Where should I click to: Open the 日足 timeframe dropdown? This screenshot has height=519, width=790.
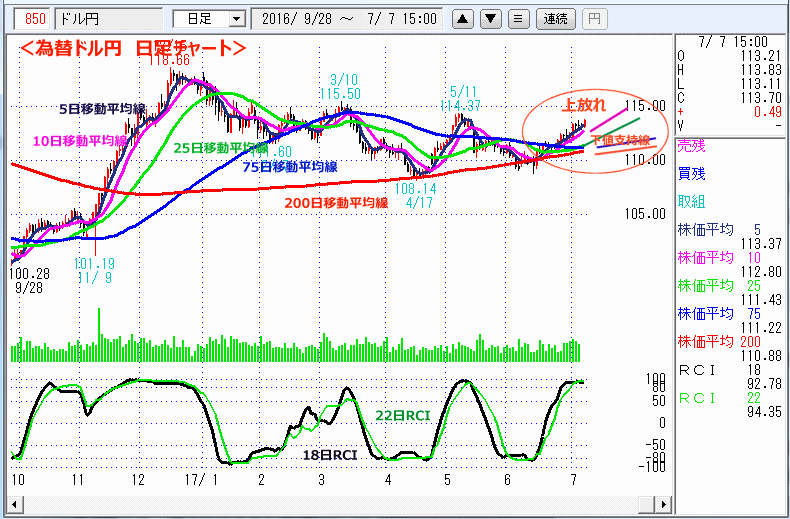tap(209, 18)
